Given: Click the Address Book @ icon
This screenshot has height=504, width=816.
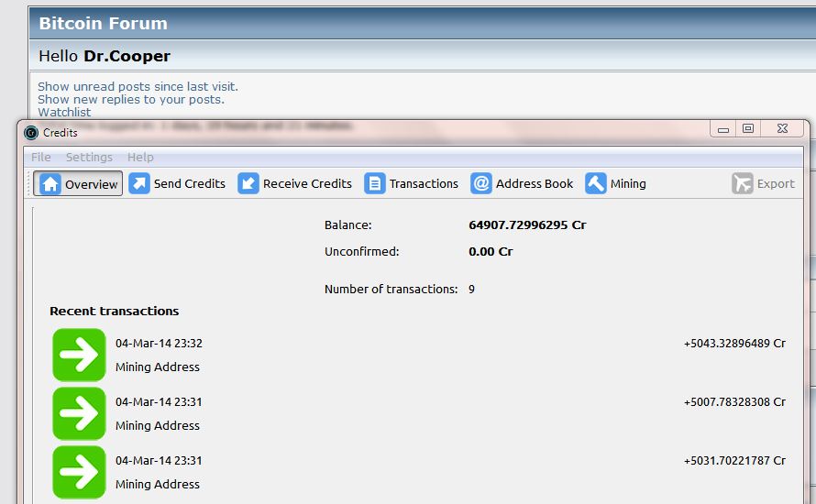Looking at the screenshot, I should tap(480, 183).
